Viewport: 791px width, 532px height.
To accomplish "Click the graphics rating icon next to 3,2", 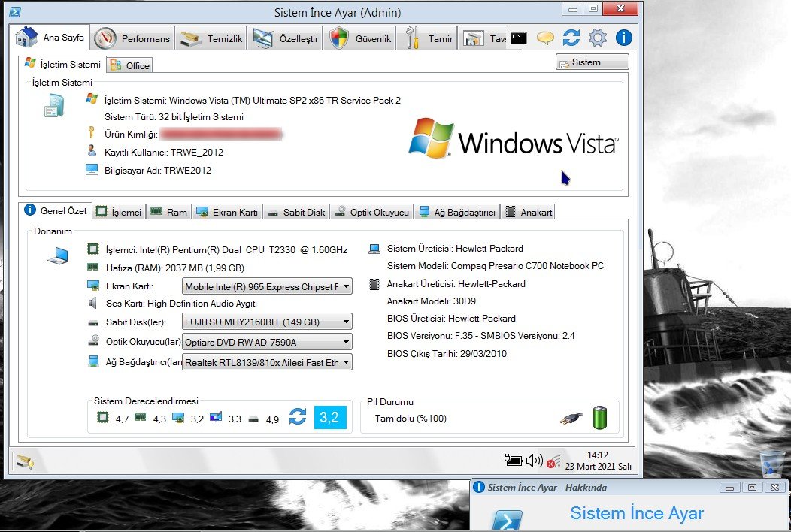I will coord(178,418).
